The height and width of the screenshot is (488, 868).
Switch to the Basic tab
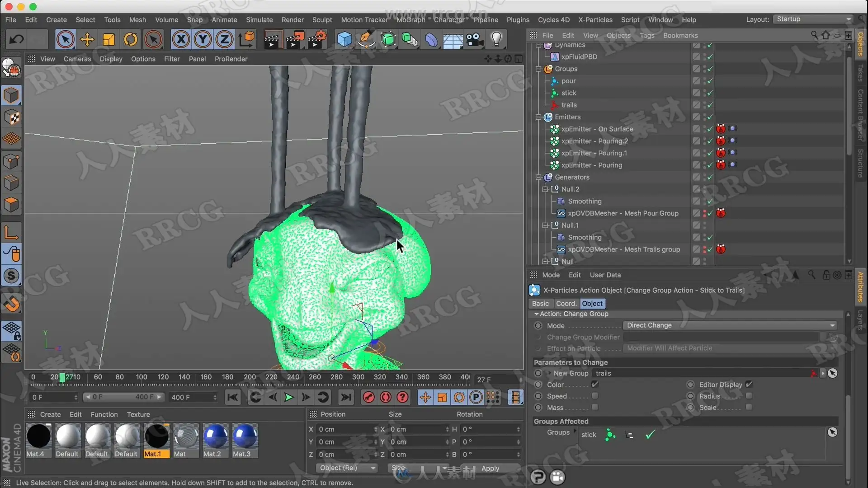[x=540, y=304]
